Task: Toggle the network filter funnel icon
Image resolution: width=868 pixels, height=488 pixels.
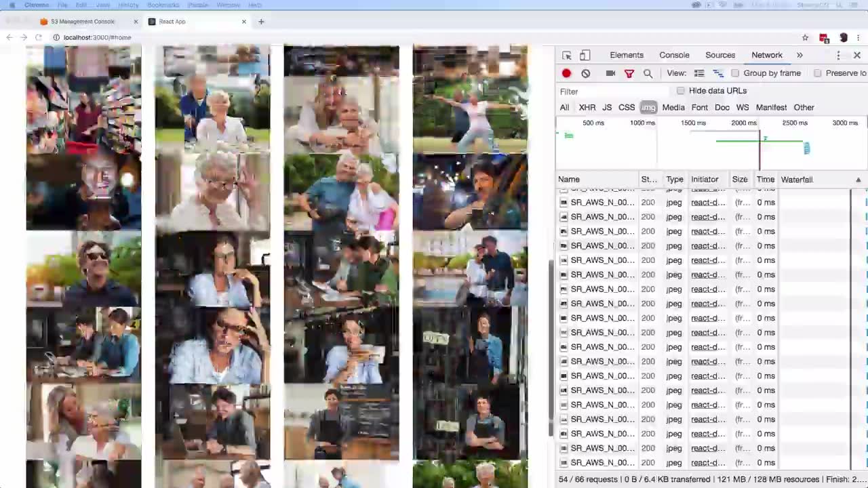Action: pos(629,73)
